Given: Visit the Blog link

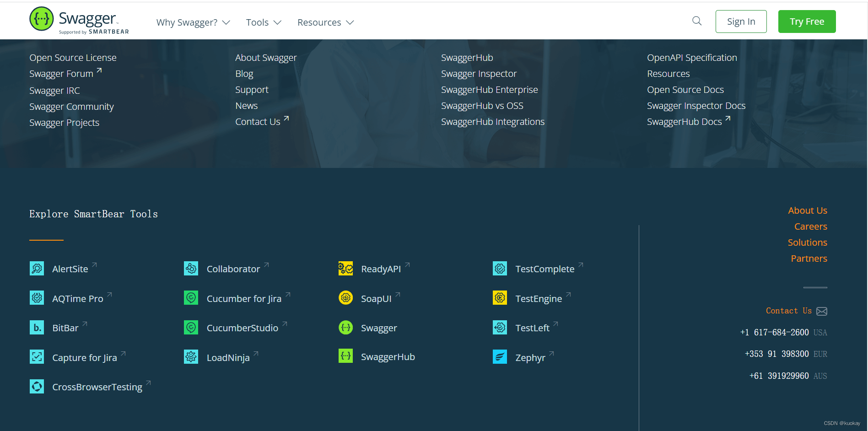Looking at the screenshot, I should coord(244,74).
